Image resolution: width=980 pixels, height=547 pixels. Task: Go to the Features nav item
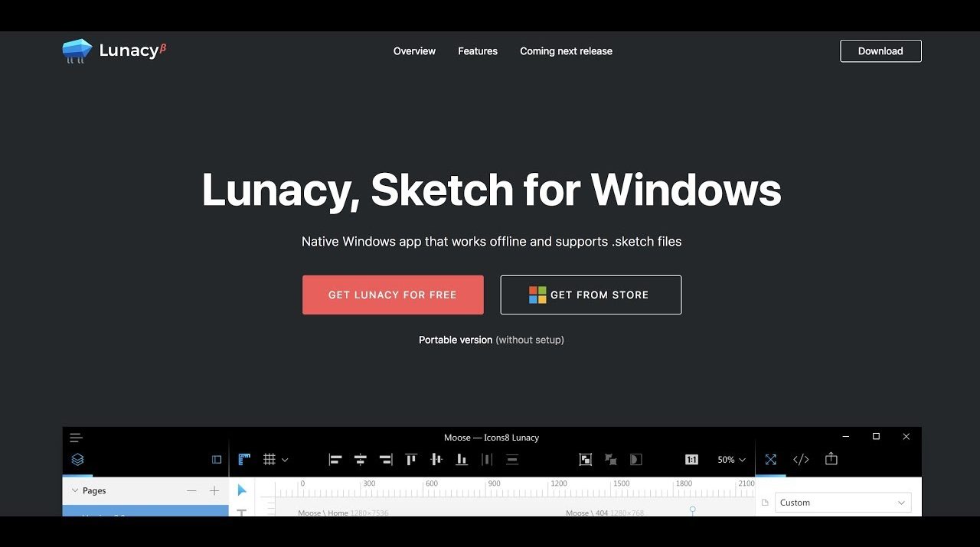point(478,51)
